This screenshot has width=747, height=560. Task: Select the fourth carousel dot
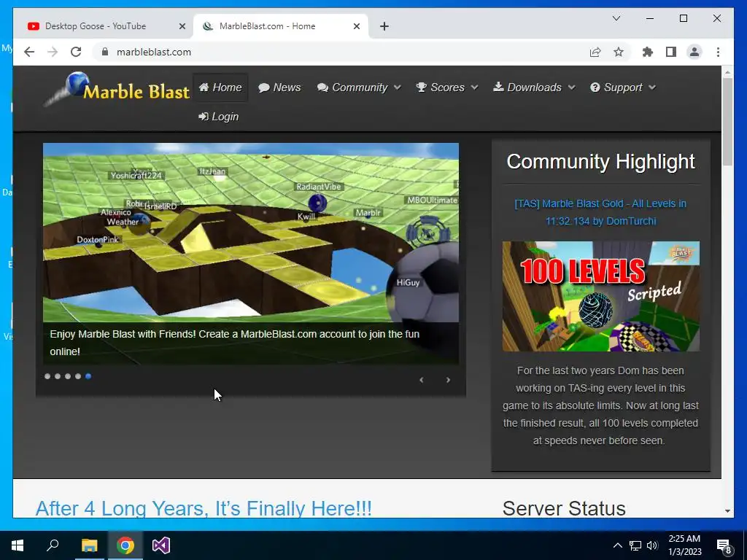(78, 376)
